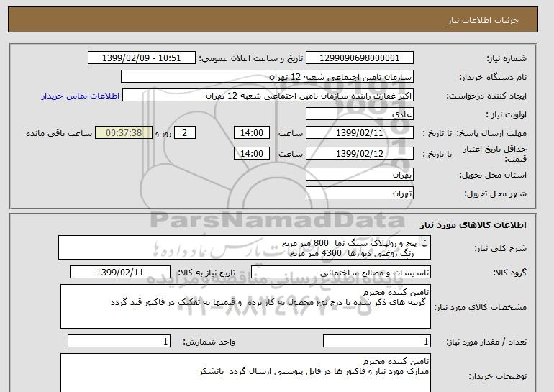This screenshot has width=554, height=392.
Task: Select the public announcement date field 1399/02/09 - 10:51
Action: tap(141, 58)
